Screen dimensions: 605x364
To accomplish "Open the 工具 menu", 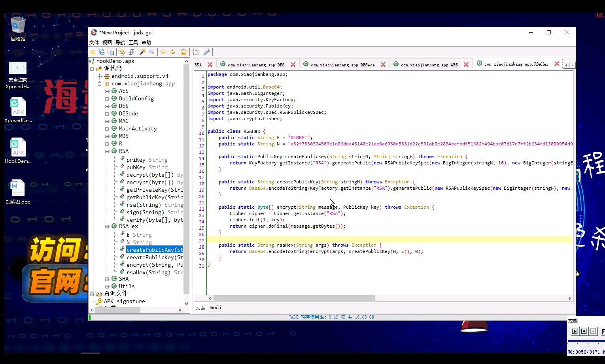I will [x=133, y=42].
